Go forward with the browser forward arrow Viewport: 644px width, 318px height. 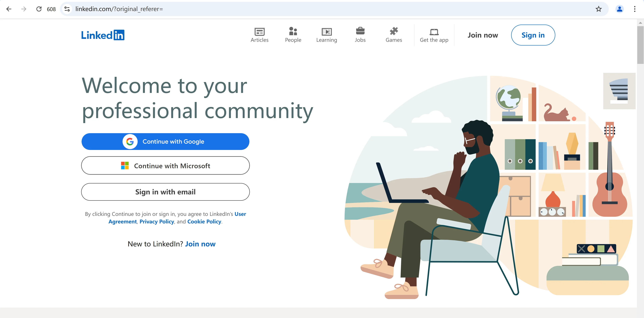pyautogui.click(x=24, y=9)
